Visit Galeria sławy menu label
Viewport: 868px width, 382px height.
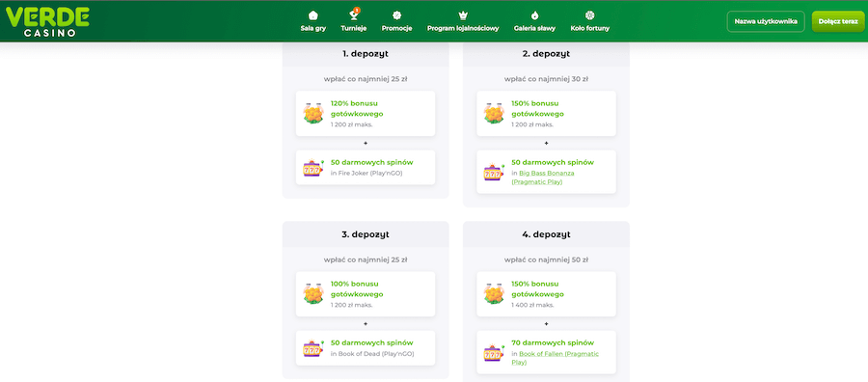(x=534, y=28)
